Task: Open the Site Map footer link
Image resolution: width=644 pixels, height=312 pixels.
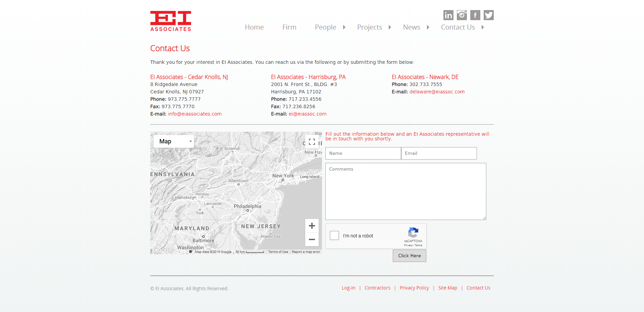Action: (x=448, y=288)
